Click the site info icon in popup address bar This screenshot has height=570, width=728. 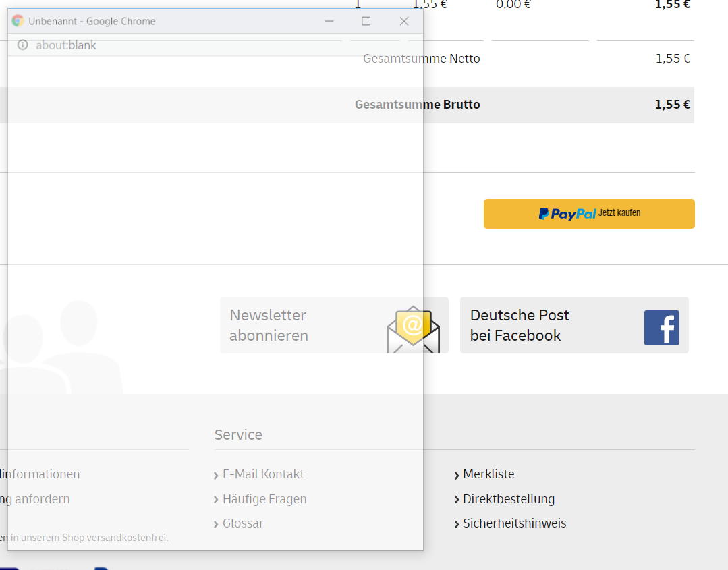(x=22, y=45)
